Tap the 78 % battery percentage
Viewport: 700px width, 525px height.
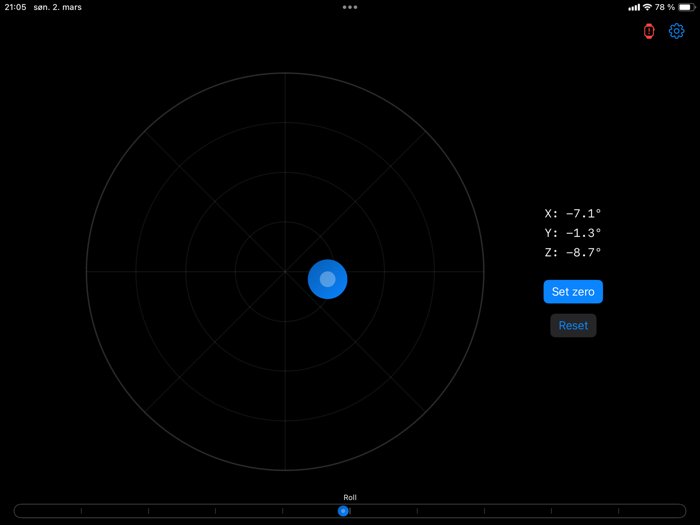click(x=665, y=7)
